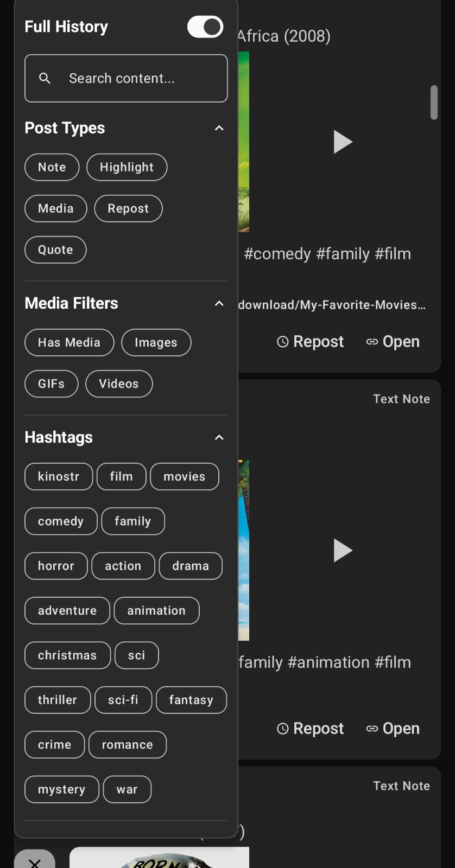Screen dimensions: 455x868
Task: Play the second animation video
Action: (343, 551)
